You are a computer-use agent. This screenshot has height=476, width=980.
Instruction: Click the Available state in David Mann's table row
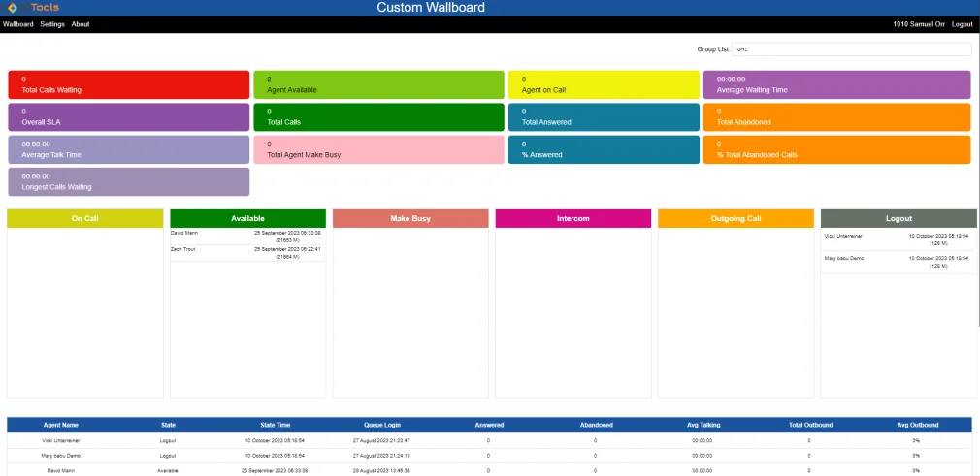click(x=168, y=470)
